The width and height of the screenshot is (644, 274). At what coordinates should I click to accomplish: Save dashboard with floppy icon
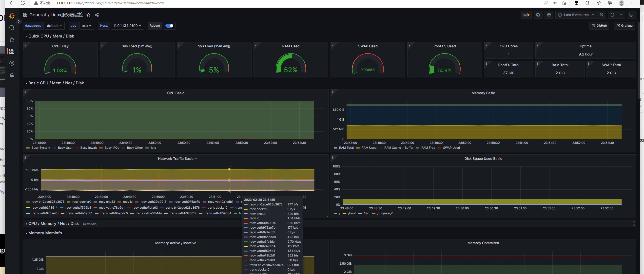(x=538, y=15)
